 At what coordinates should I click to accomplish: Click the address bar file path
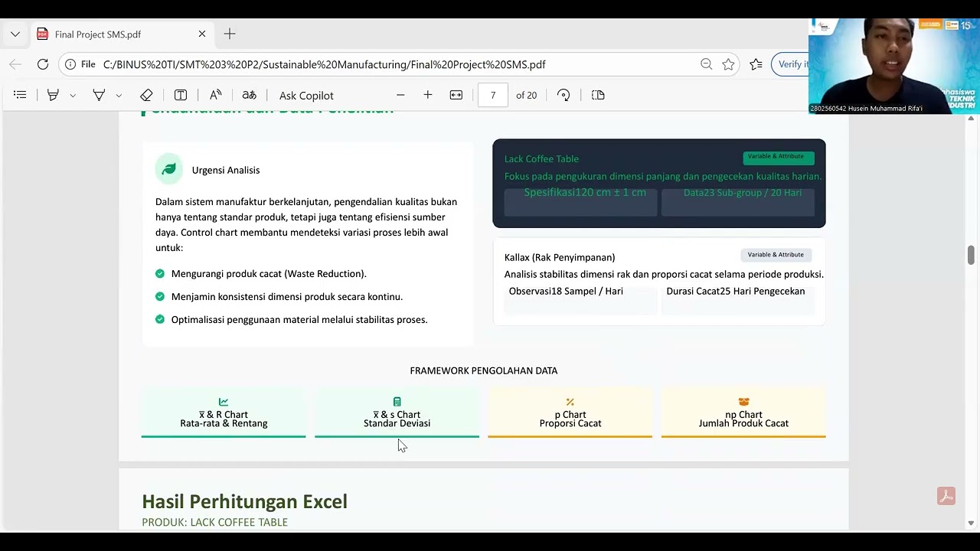(325, 64)
